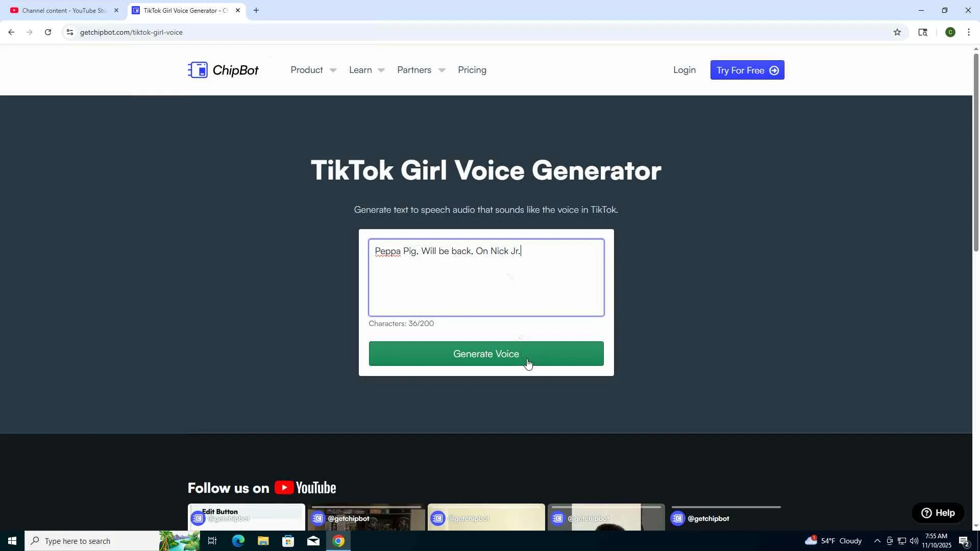Screen dimensions: 980x551
Task: Open the Pricing page
Action: [472, 70]
